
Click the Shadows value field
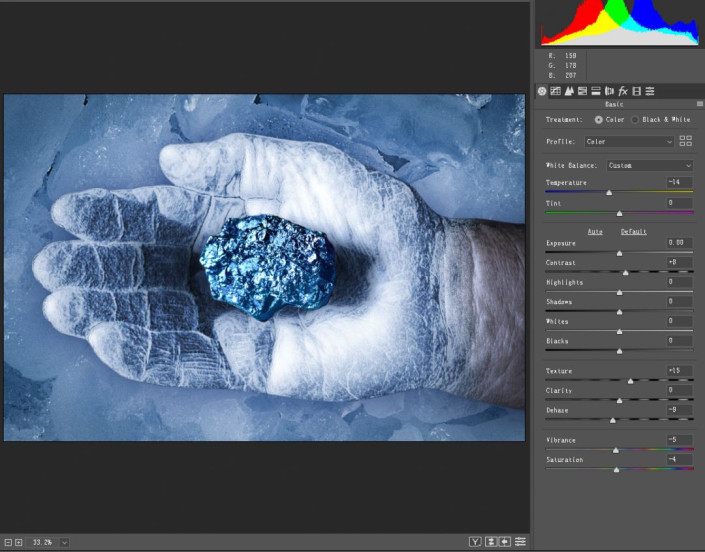pos(679,301)
